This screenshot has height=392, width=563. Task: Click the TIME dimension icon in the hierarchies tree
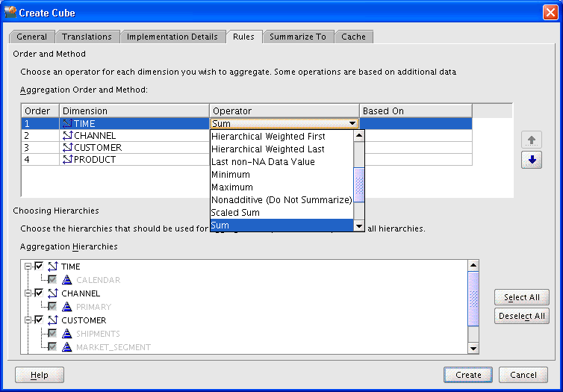[x=53, y=267]
